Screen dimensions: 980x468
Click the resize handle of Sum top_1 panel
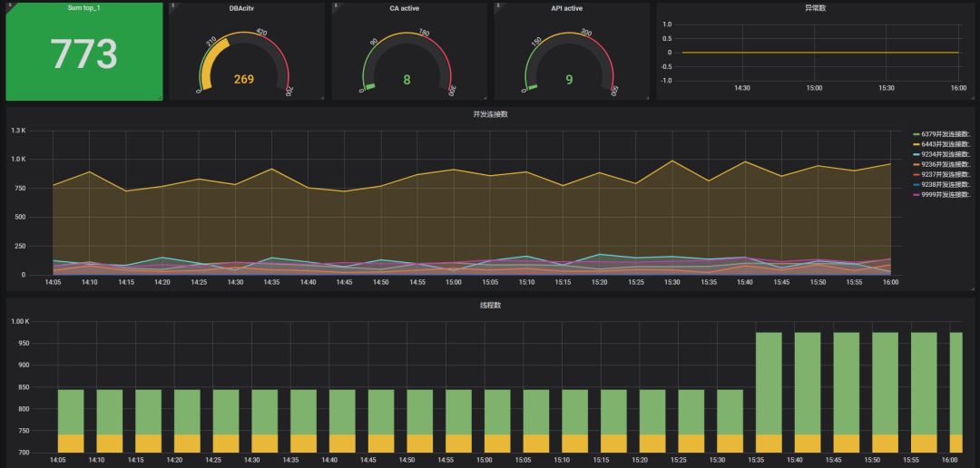(x=160, y=97)
